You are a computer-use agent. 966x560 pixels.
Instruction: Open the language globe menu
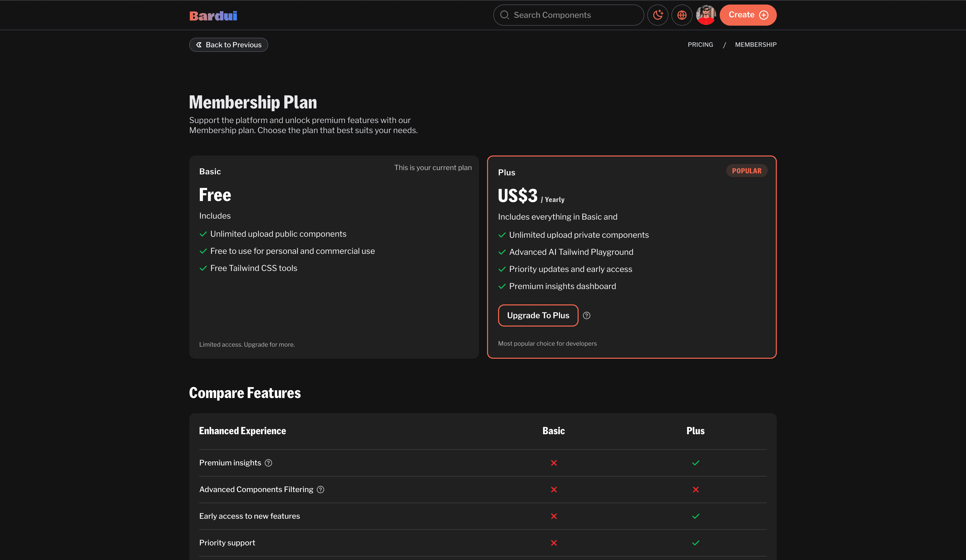681,15
